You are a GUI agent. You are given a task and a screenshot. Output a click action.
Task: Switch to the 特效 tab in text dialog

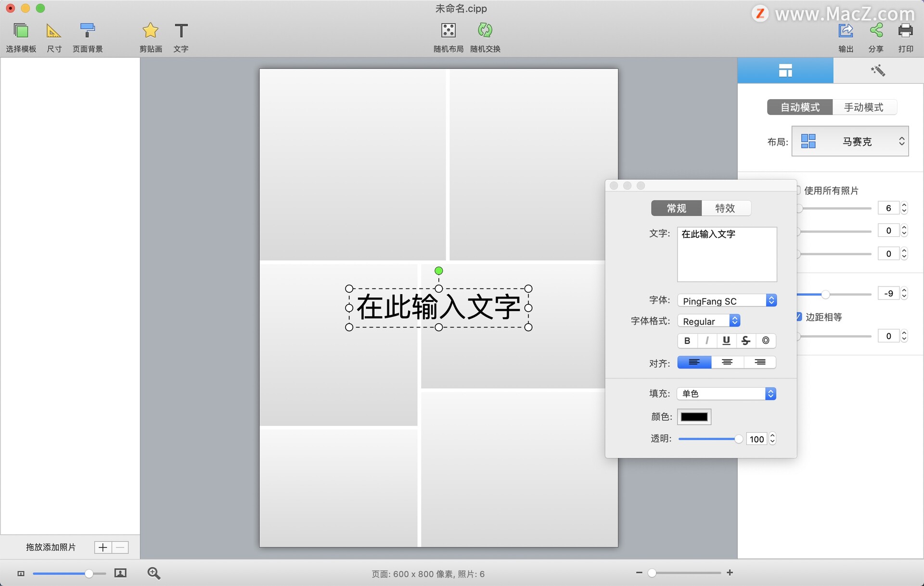(726, 208)
